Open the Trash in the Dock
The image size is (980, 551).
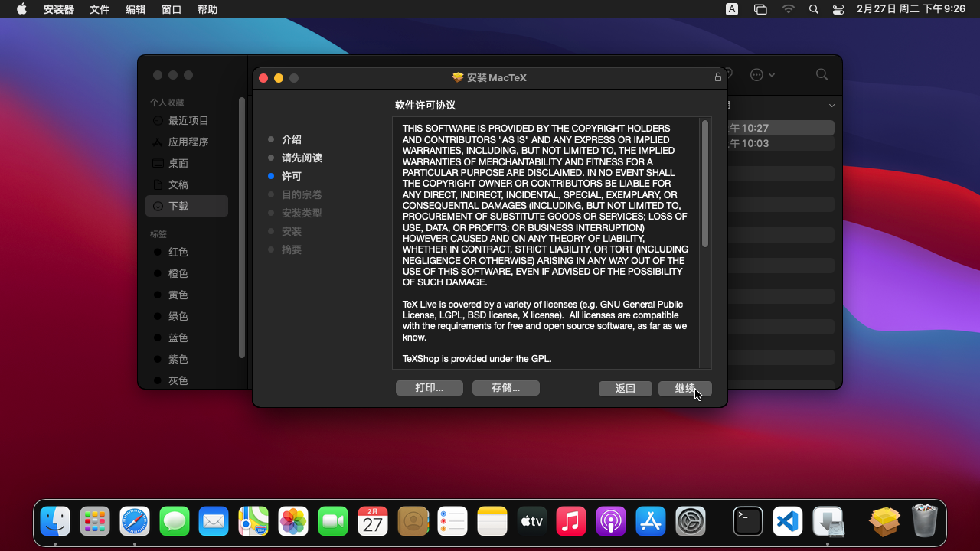(925, 521)
